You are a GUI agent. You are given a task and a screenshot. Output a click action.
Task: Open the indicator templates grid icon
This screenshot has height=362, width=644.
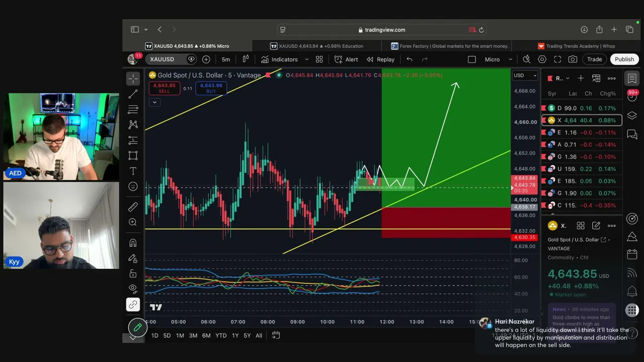(319, 59)
